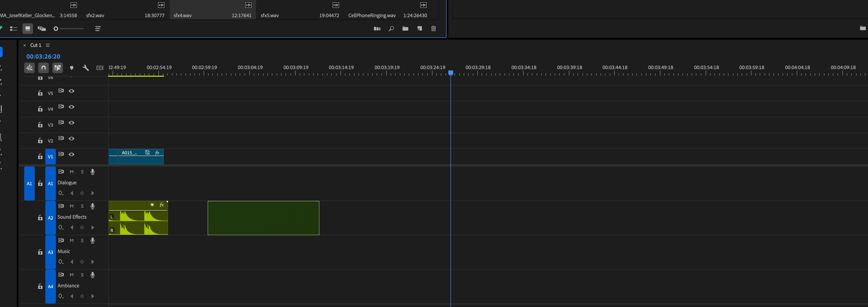Image resolution: width=868 pixels, height=307 pixels.
Task: Toggle Linked Selection button
Action: [58, 68]
